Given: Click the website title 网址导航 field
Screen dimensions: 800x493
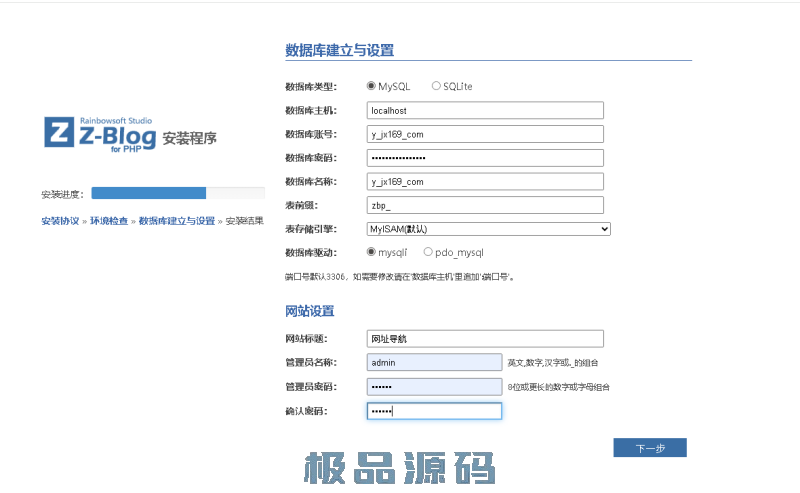Looking at the screenshot, I should click(485, 338).
